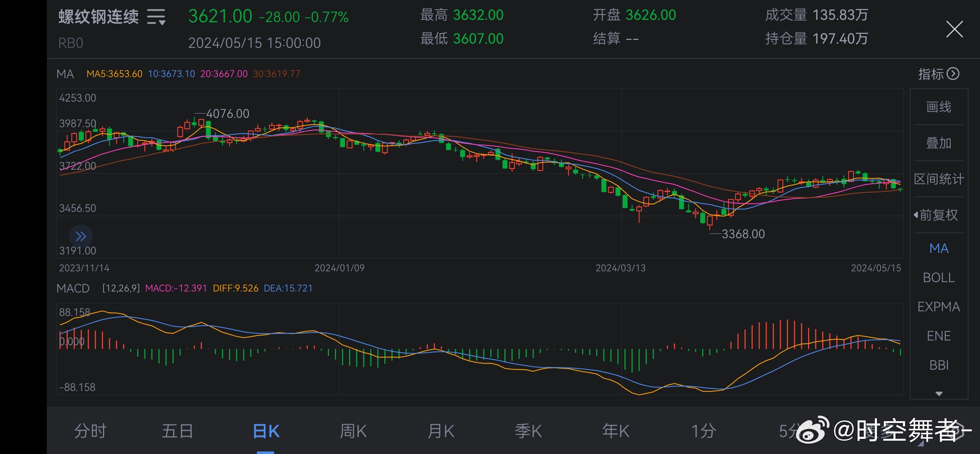Image resolution: width=980 pixels, height=454 pixels.
Task: Click the 螺纹钢连续 contract title
Action: tap(98, 17)
